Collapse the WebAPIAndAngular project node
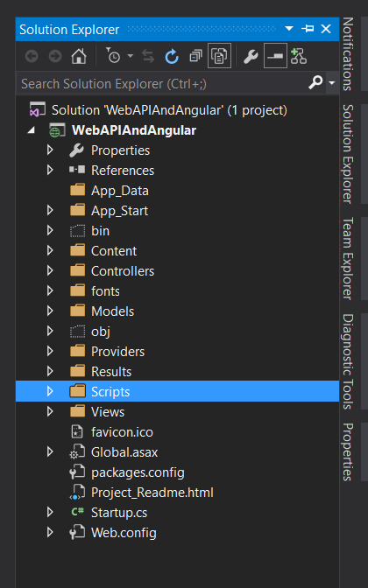Viewport: 368px width, 588px height. pos(32,130)
